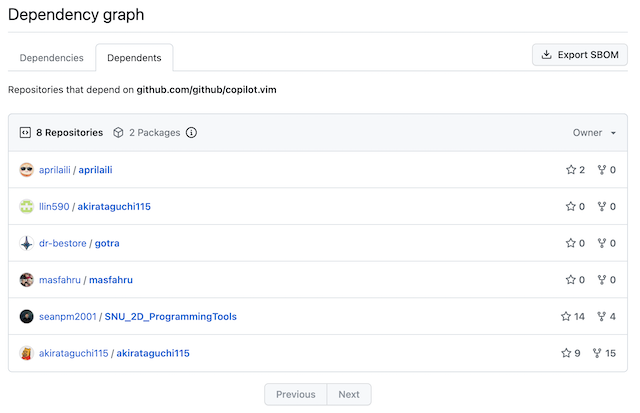Click the Export SBOM button
The image size is (640, 413).
tap(580, 55)
